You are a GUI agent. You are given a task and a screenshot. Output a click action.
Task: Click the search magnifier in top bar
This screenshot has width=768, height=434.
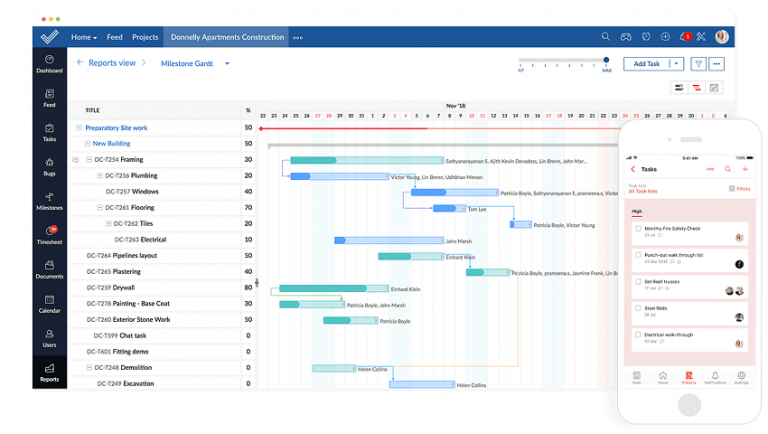pos(605,37)
